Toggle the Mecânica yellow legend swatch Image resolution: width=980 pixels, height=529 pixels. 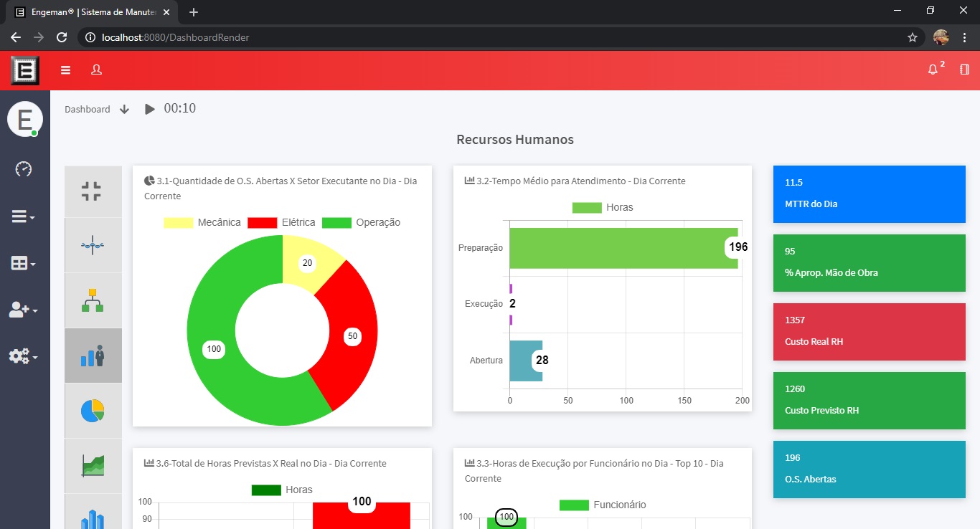178,222
